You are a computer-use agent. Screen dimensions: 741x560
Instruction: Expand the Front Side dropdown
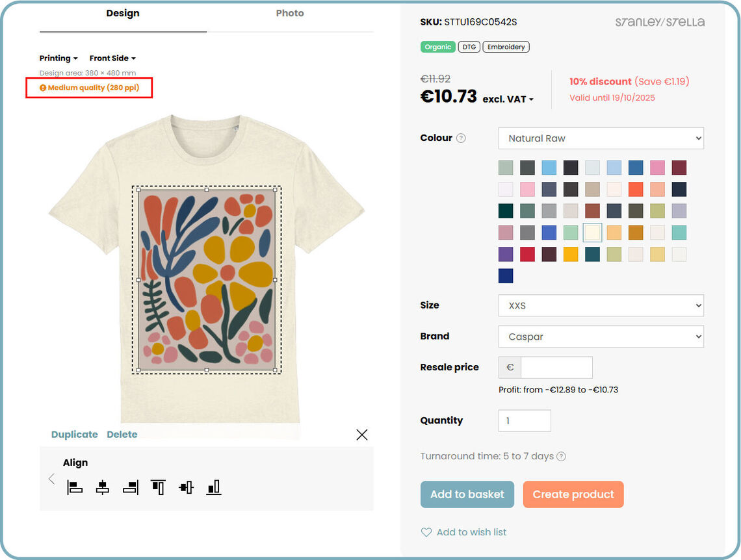112,58
